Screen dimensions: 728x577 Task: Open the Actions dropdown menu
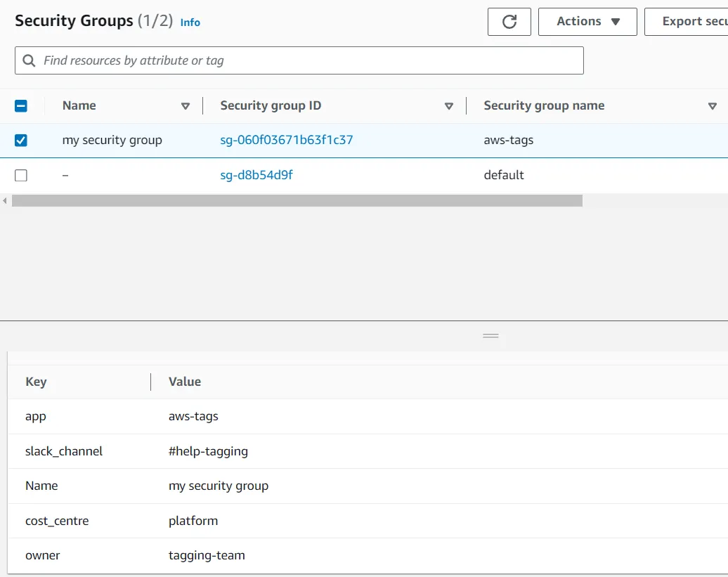pos(587,22)
